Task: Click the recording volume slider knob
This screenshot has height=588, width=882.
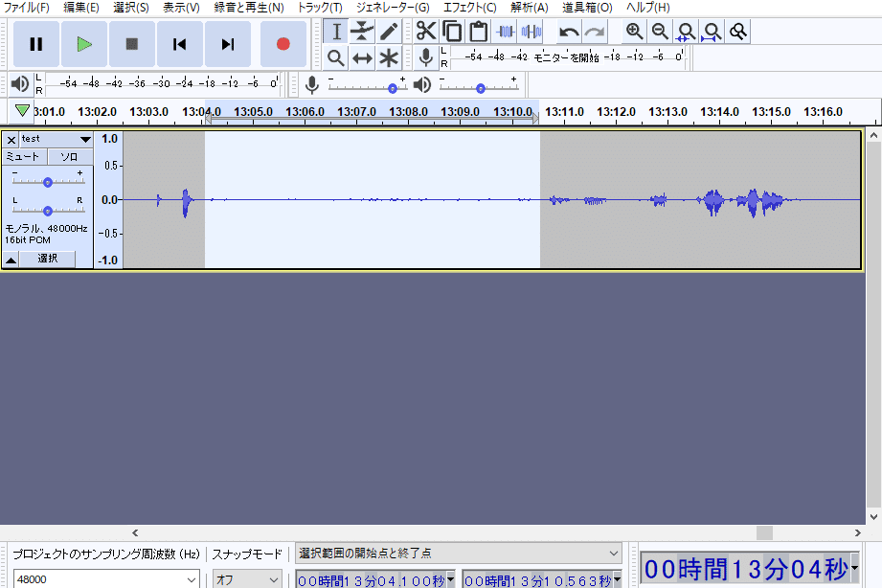Action: [x=393, y=88]
